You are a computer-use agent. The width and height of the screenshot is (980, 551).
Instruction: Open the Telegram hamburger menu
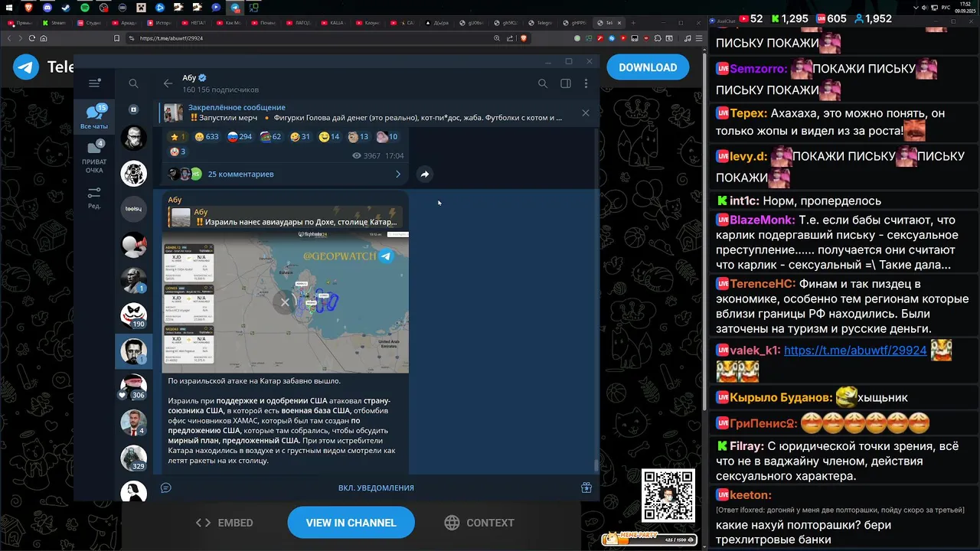coord(94,83)
